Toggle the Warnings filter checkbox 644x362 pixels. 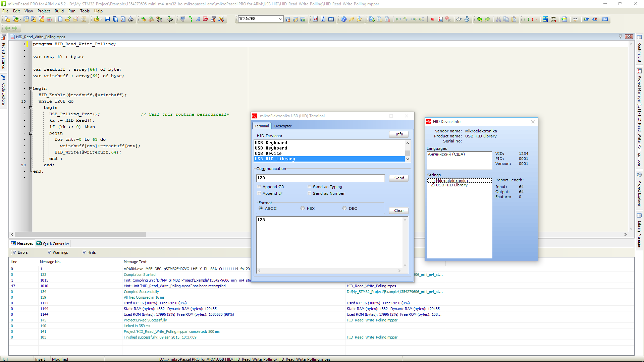coord(50,252)
